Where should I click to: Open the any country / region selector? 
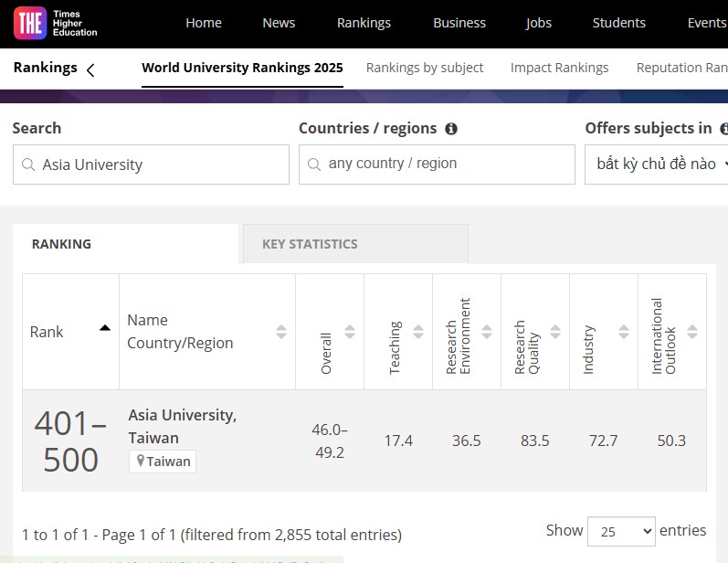tap(437, 165)
